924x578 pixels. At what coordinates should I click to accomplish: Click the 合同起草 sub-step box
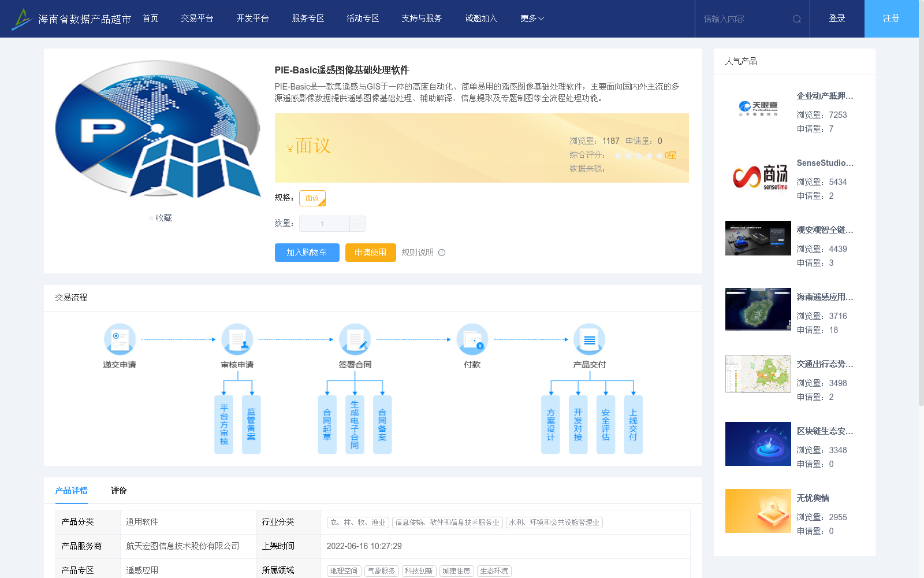[327, 424]
